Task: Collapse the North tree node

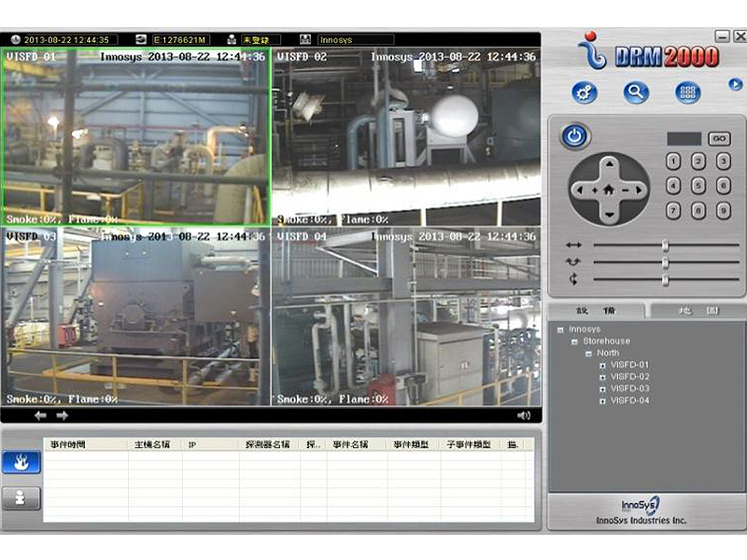Action: (x=588, y=354)
